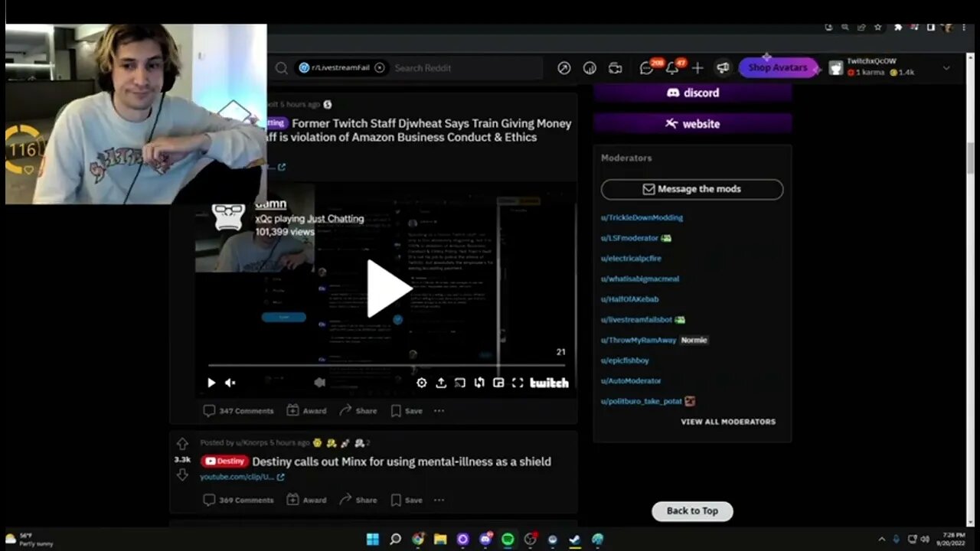Click Message the mods button
Viewport: 980px width, 551px height.
tap(692, 189)
